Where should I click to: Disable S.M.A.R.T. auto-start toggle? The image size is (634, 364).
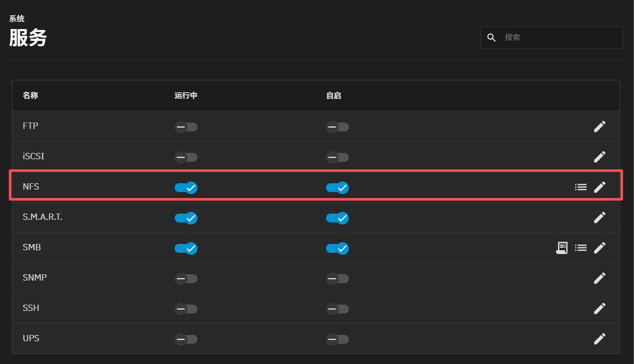(x=337, y=218)
